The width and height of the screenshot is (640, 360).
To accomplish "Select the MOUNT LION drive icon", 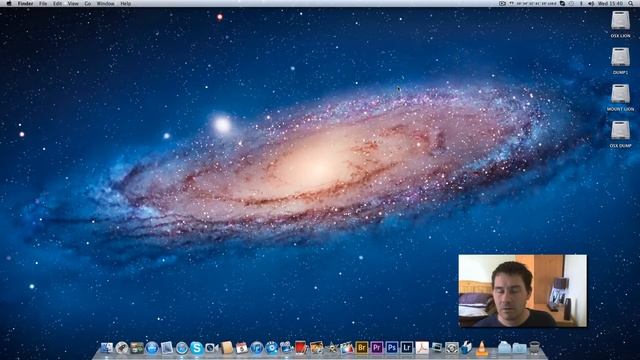I will coord(620,94).
